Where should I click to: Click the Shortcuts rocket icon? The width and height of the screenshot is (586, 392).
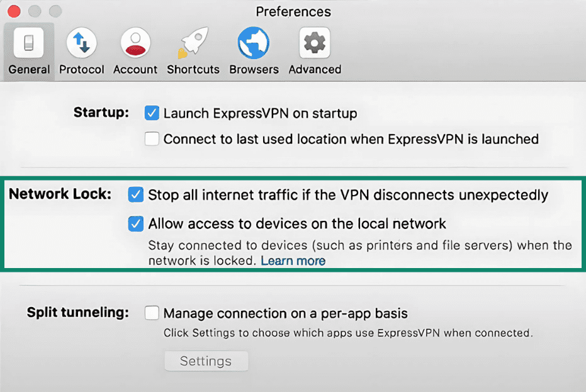[193, 42]
